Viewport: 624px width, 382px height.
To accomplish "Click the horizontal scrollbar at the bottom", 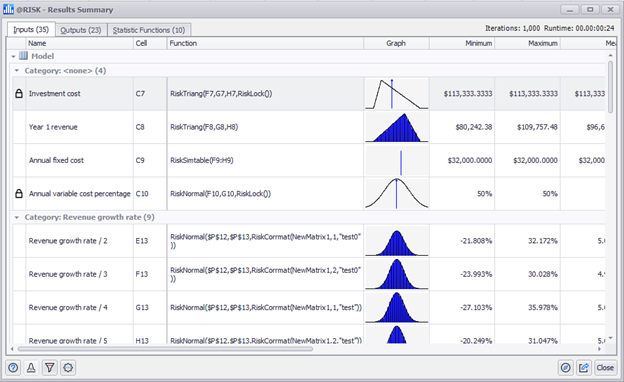I will click(166, 349).
